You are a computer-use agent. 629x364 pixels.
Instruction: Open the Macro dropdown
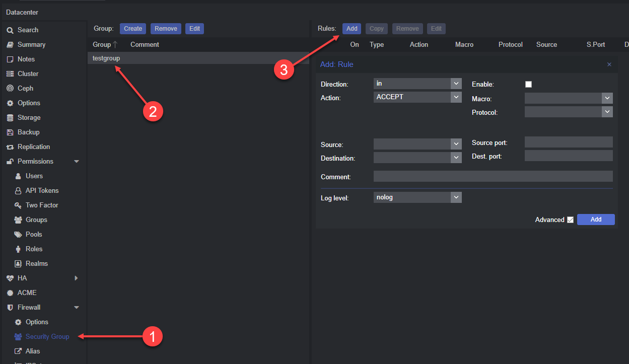pos(607,98)
